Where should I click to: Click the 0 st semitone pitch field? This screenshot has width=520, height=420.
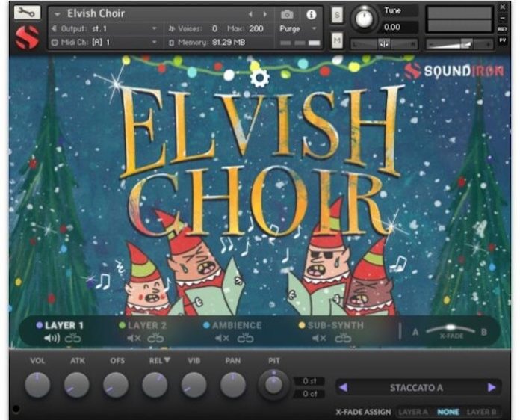click(x=309, y=381)
